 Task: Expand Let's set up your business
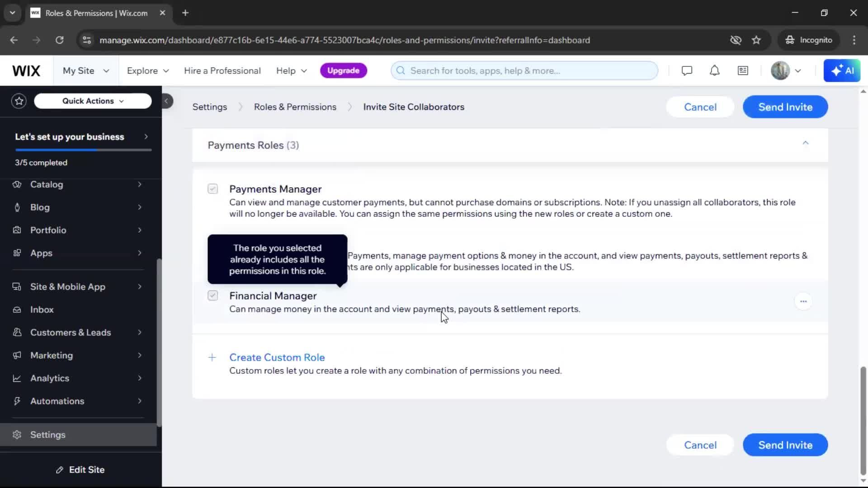click(x=81, y=137)
